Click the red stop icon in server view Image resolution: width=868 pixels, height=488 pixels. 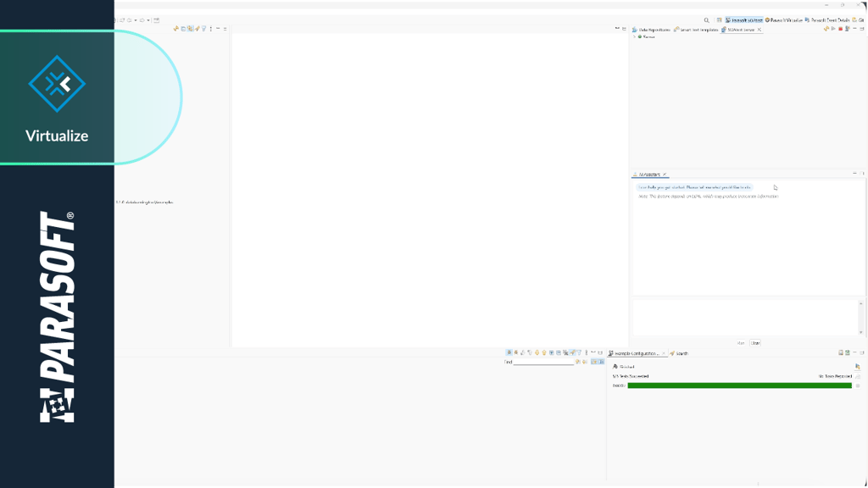click(x=840, y=29)
